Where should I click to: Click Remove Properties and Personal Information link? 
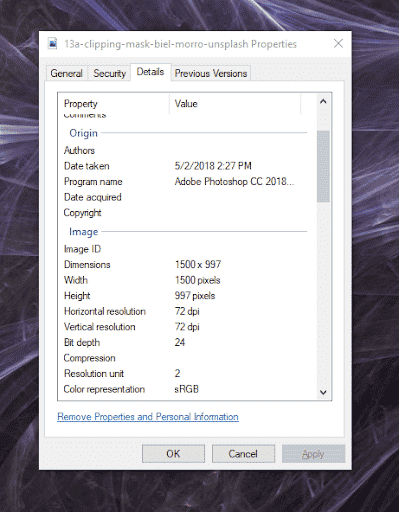[148, 417]
